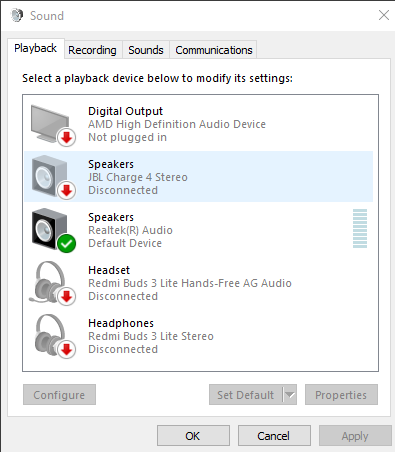
Task: Click the green default checkmark badge
Action: point(67,244)
